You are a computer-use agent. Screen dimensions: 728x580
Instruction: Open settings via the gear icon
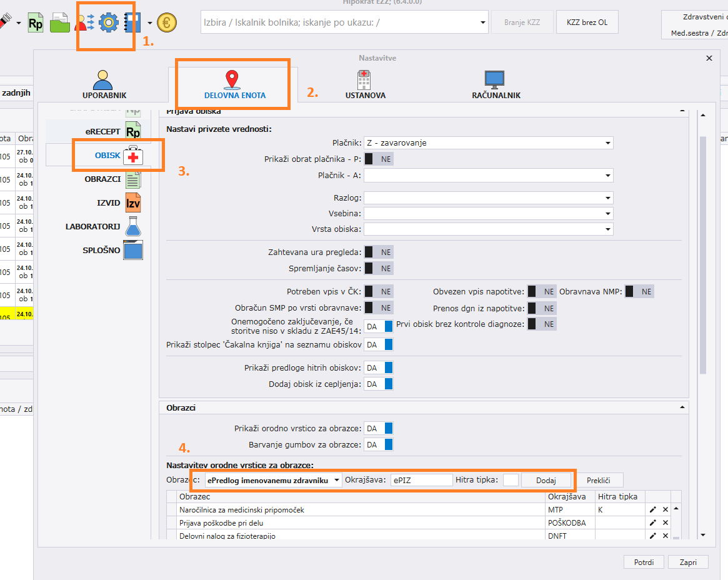point(108,23)
